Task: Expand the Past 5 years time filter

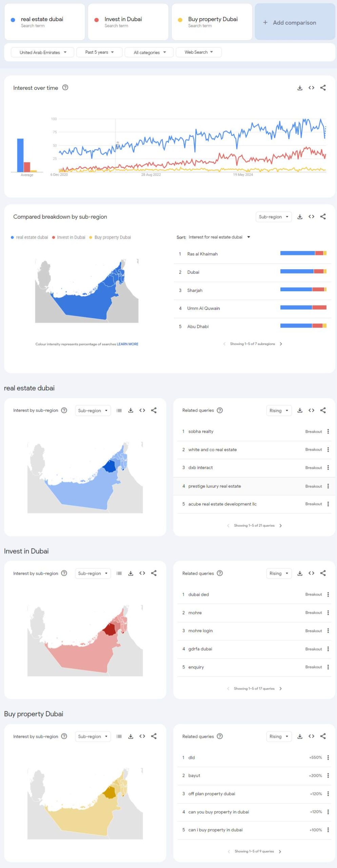Action: pos(99,53)
